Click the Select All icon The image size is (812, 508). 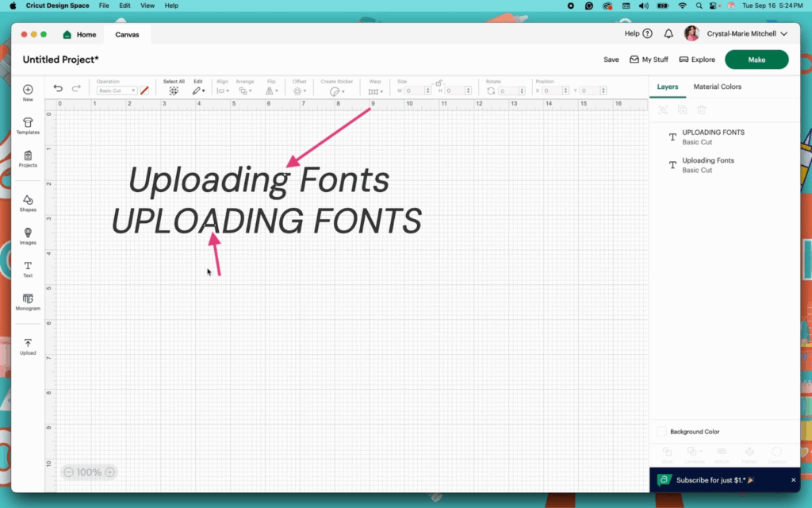click(174, 90)
